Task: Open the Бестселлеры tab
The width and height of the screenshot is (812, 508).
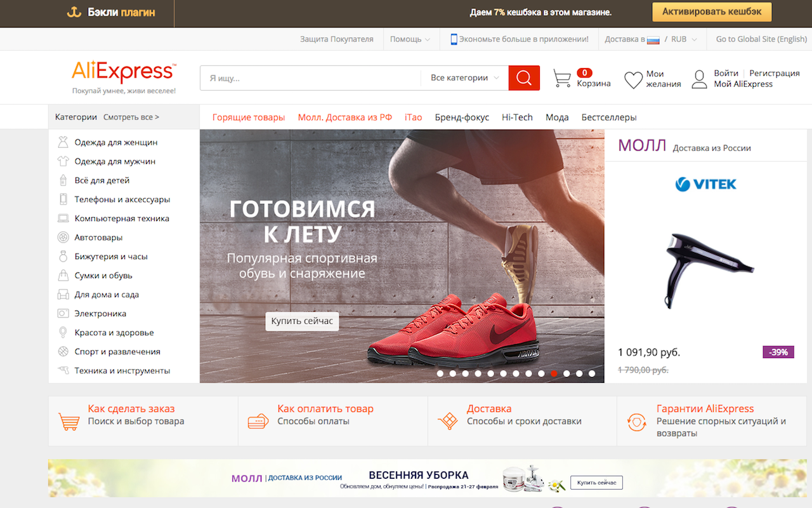Action: tap(609, 117)
